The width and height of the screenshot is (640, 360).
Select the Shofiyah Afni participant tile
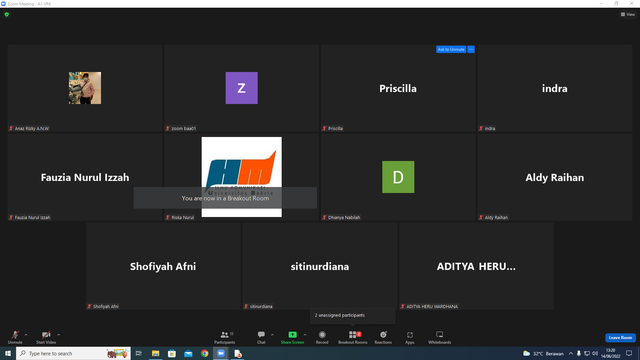(163, 266)
